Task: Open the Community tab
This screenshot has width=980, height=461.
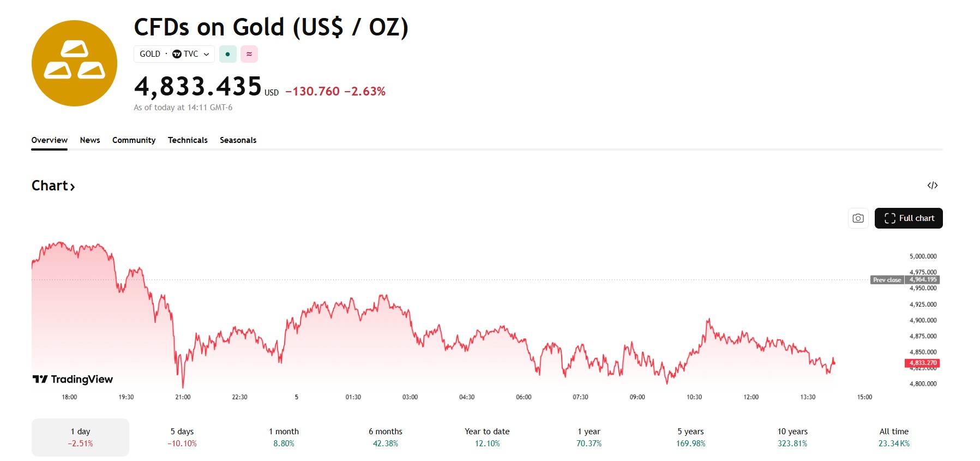Action: [134, 140]
